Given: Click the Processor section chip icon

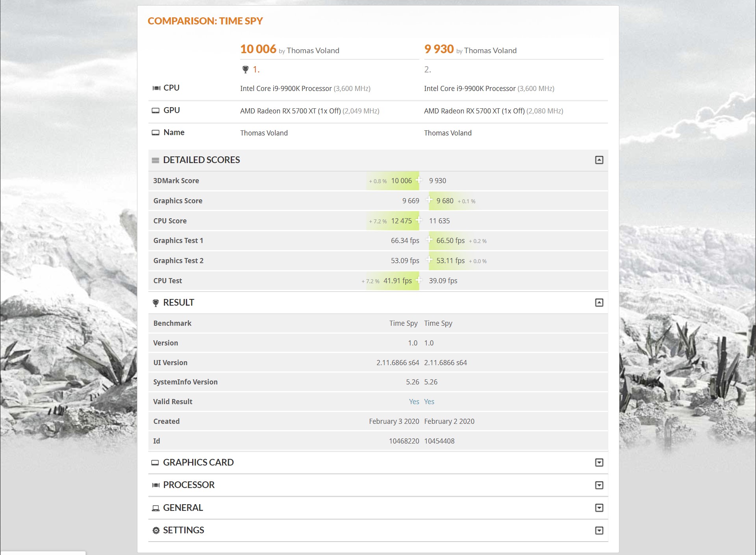Looking at the screenshot, I should pos(156,485).
